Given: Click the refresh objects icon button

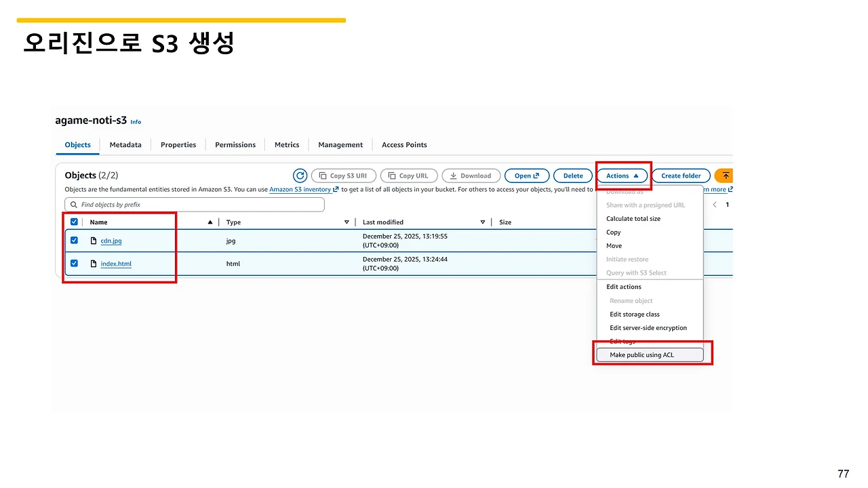Looking at the screenshot, I should 300,176.
